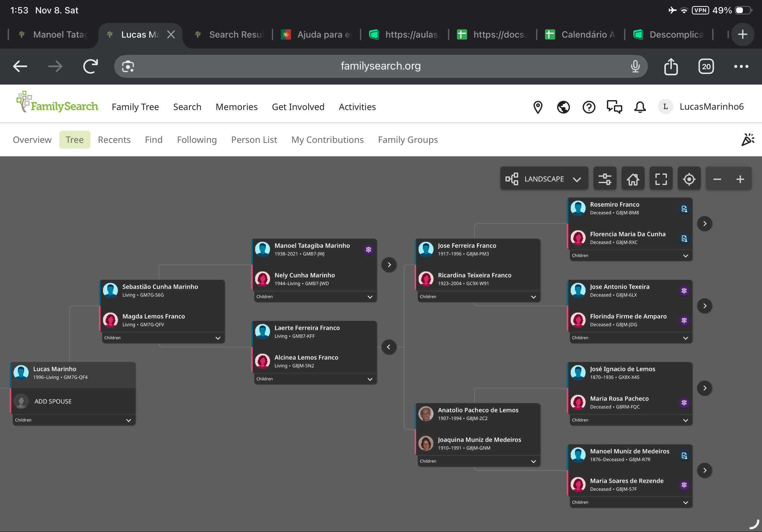Expand Children under Magda Lemos Franco
The height and width of the screenshot is (532, 762).
coord(218,338)
